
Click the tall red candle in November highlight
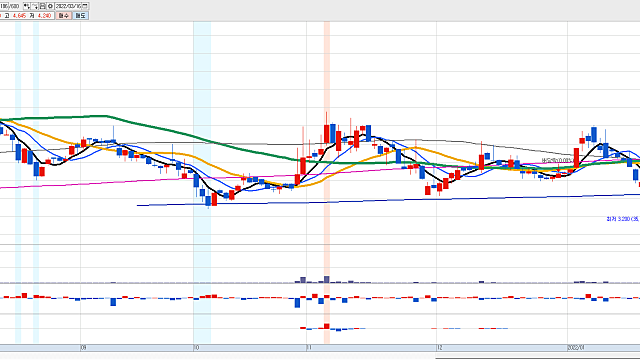point(327,134)
